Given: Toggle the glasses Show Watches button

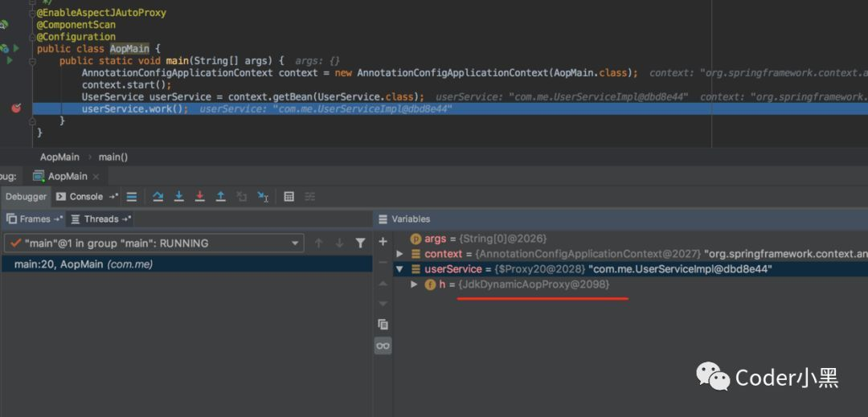Looking at the screenshot, I should [383, 345].
